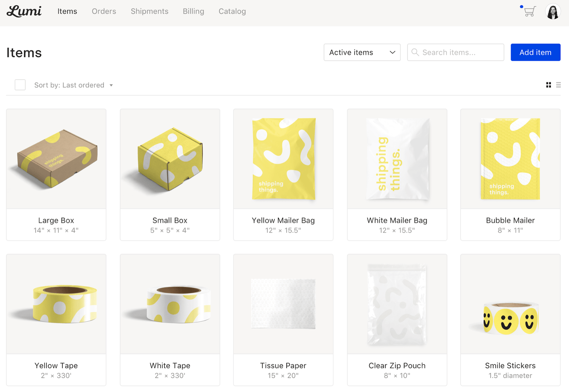Expand the Active items filter dropdown
This screenshot has height=392, width=569.
(x=362, y=52)
